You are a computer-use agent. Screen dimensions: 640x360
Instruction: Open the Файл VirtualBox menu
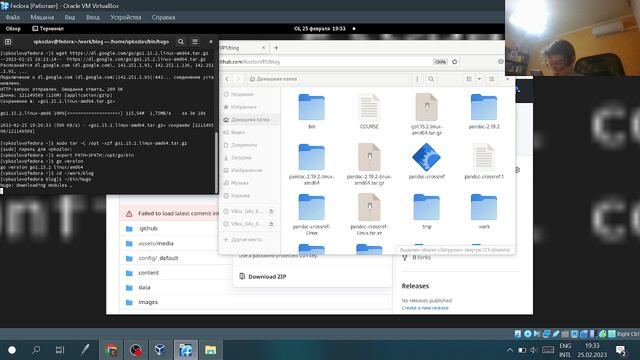[x=13, y=18]
